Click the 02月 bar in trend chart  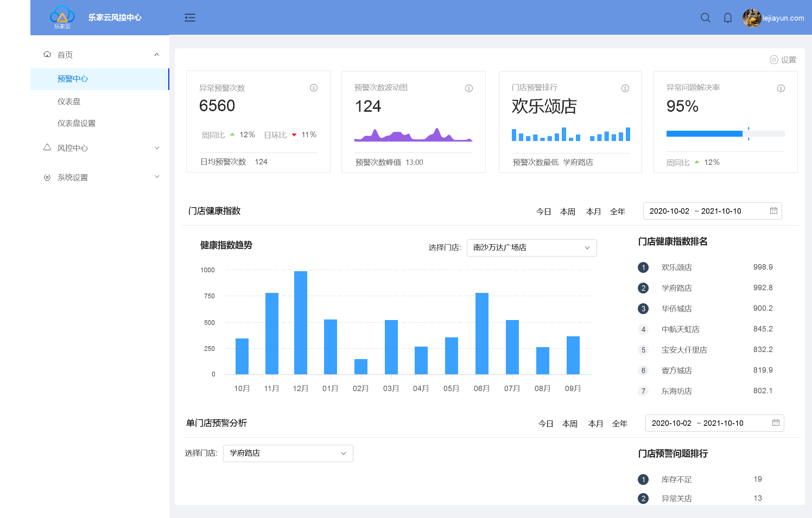coord(361,367)
